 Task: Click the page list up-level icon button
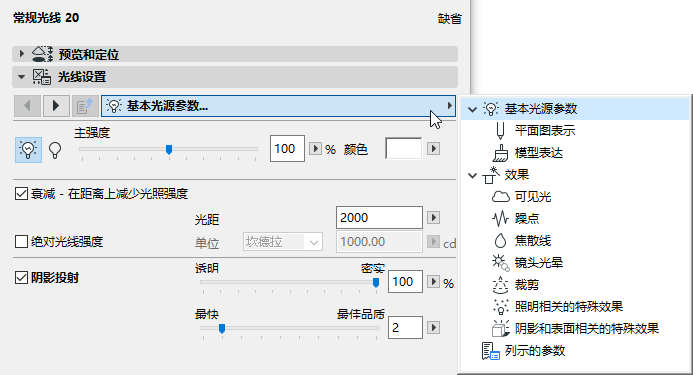click(85, 106)
